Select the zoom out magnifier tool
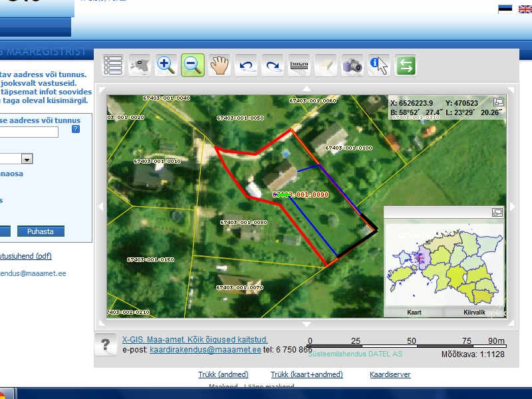This screenshot has width=532, height=399. [192, 65]
